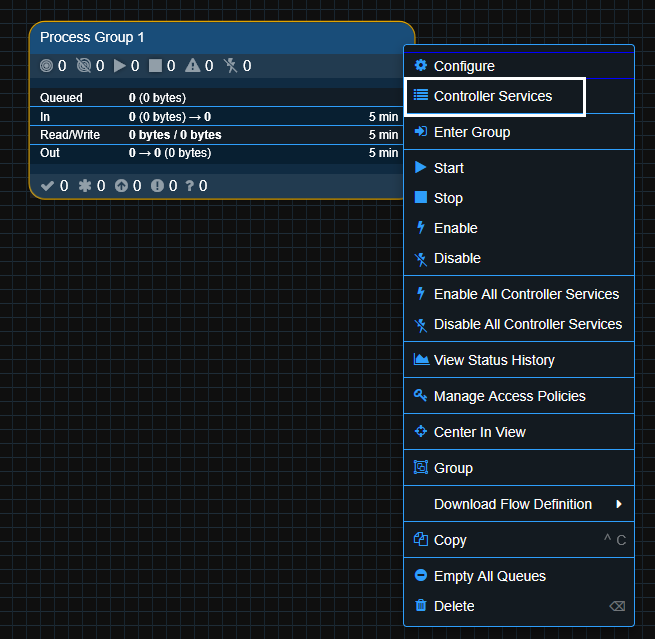Click the Stop square icon in menu
This screenshot has width=655, height=640.
click(x=421, y=198)
